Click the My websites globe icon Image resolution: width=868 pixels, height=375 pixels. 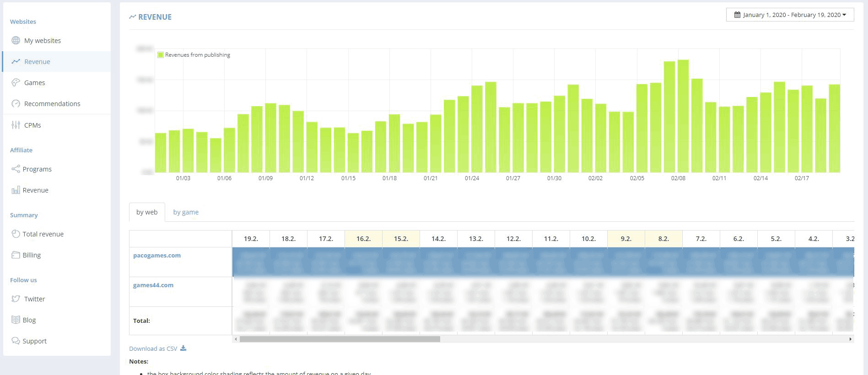coord(16,40)
